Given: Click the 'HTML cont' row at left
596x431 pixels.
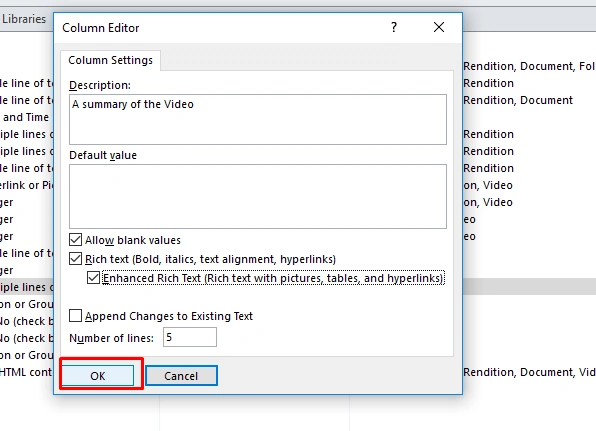Looking at the screenshot, I should (26, 372).
